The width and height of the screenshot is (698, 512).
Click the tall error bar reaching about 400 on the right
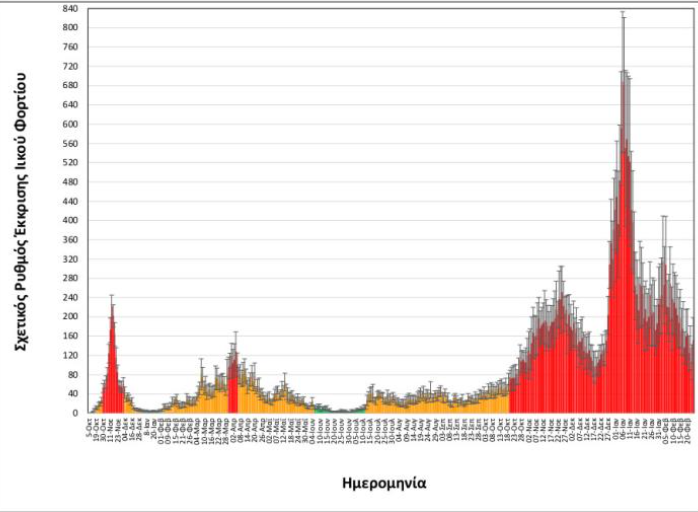tap(663, 217)
